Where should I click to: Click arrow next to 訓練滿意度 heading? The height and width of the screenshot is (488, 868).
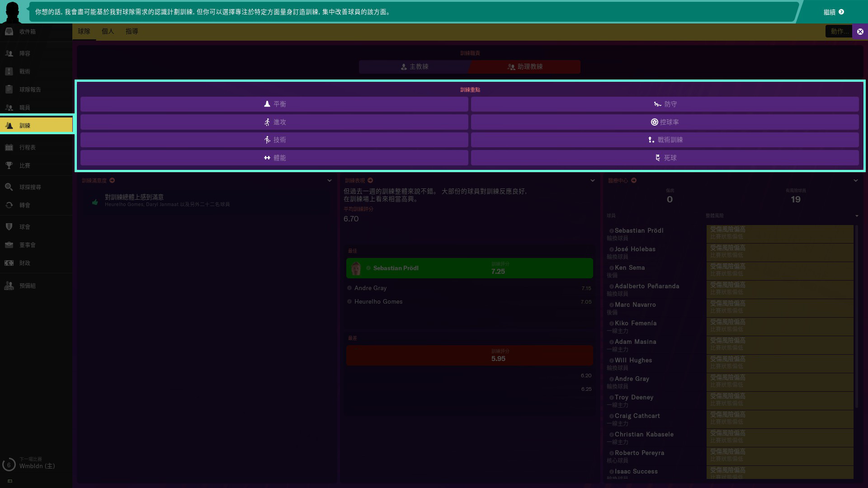coord(112,180)
